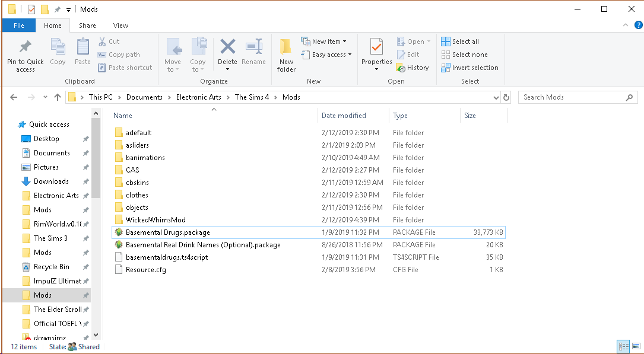644x354 pixels.
Task: Expand the Easy access dropdown
Action: tap(350, 55)
